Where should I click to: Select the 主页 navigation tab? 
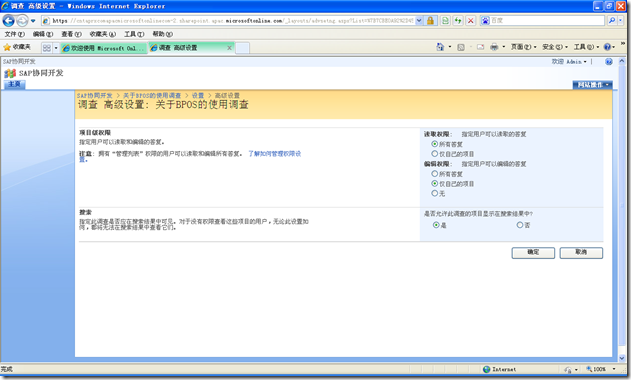[14, 84]
